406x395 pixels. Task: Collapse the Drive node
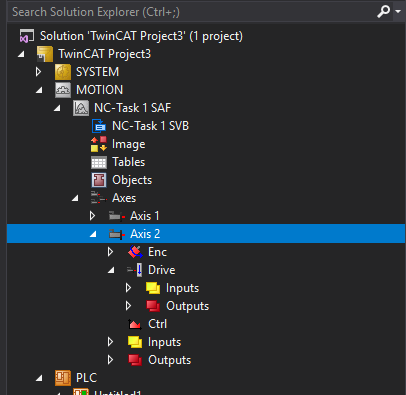111,271
